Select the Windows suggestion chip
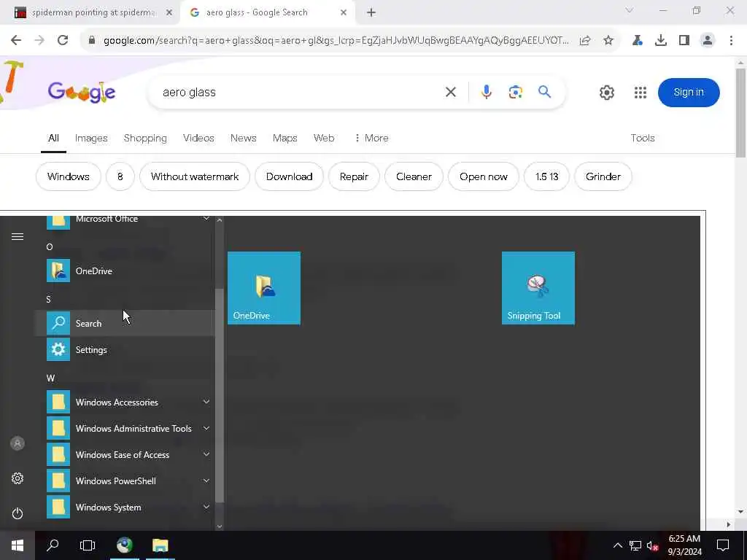Image resolution: width=747 pixels, height=560 pixels. [68, 176]
